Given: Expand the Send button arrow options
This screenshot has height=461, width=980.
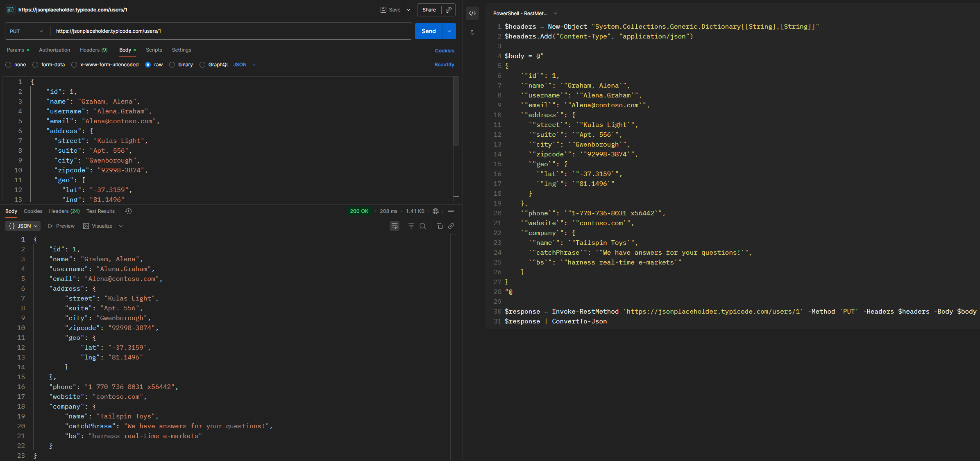Looking at the screenshot, I should 449,31.
